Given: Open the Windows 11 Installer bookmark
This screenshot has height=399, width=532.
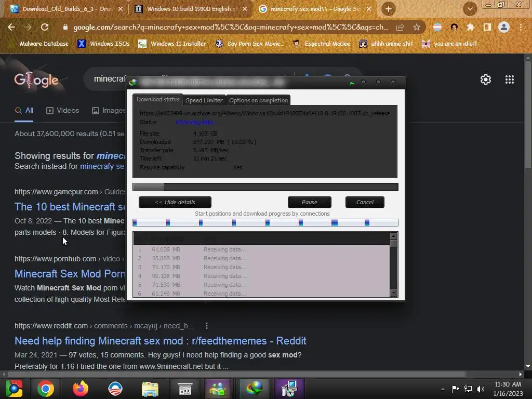Looking at the screenshot, I should (x=172, y=44).
